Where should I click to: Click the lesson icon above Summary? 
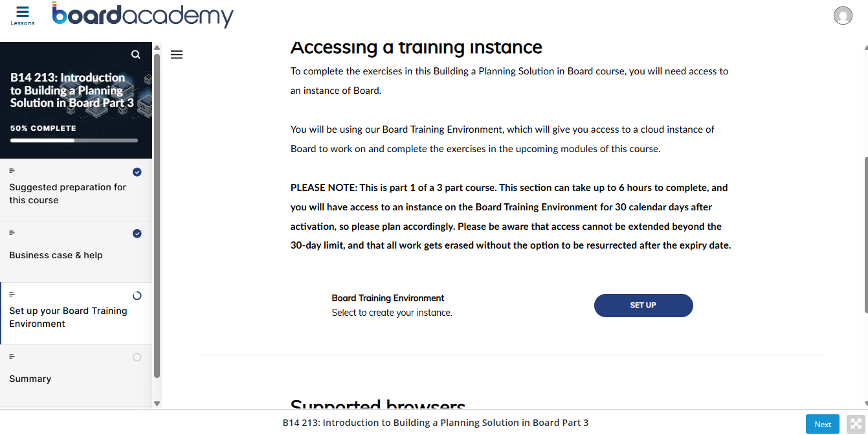(12, 357)
